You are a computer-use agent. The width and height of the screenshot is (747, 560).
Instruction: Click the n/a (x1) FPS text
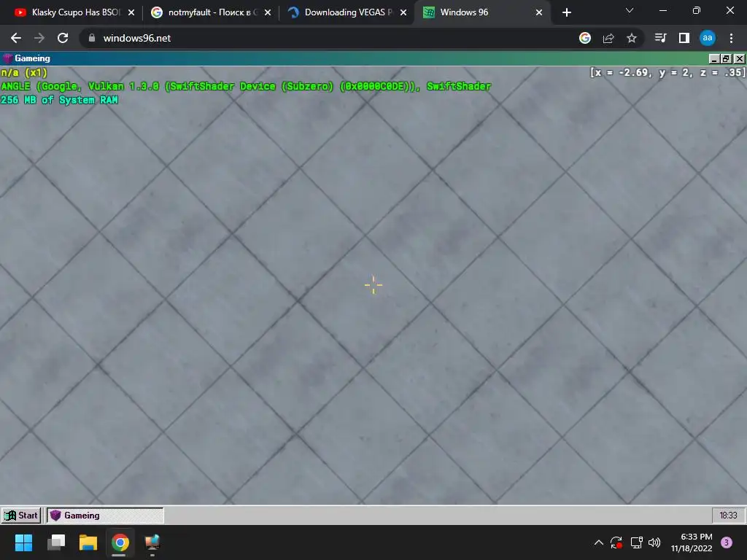click(x=24, y=73)
